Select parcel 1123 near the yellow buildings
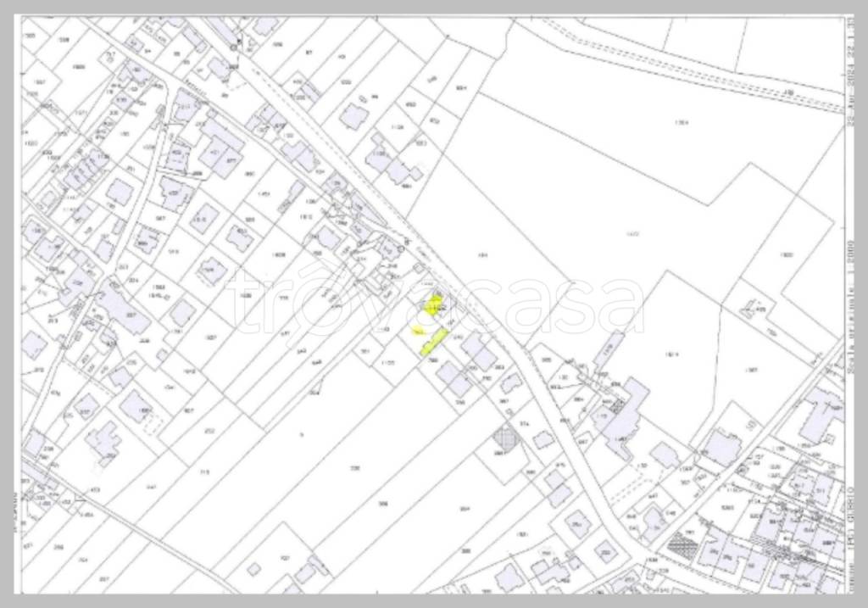 click(x=388, y=362)
